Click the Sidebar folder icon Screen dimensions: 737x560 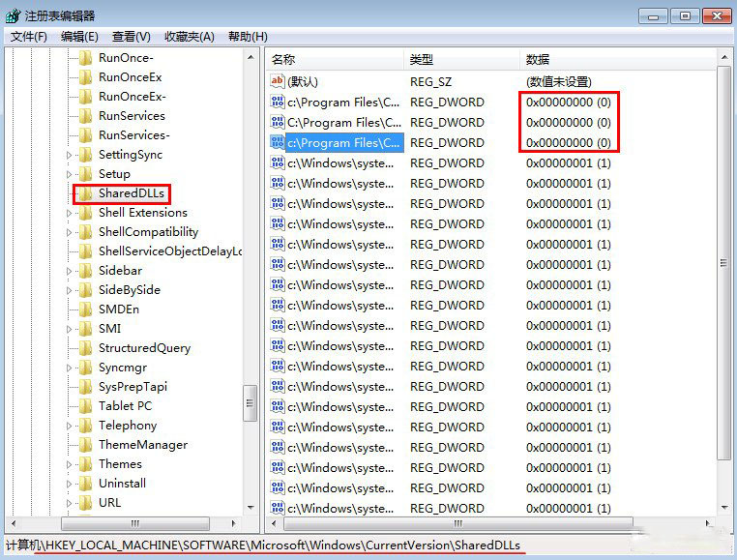(x=85, y=271)
